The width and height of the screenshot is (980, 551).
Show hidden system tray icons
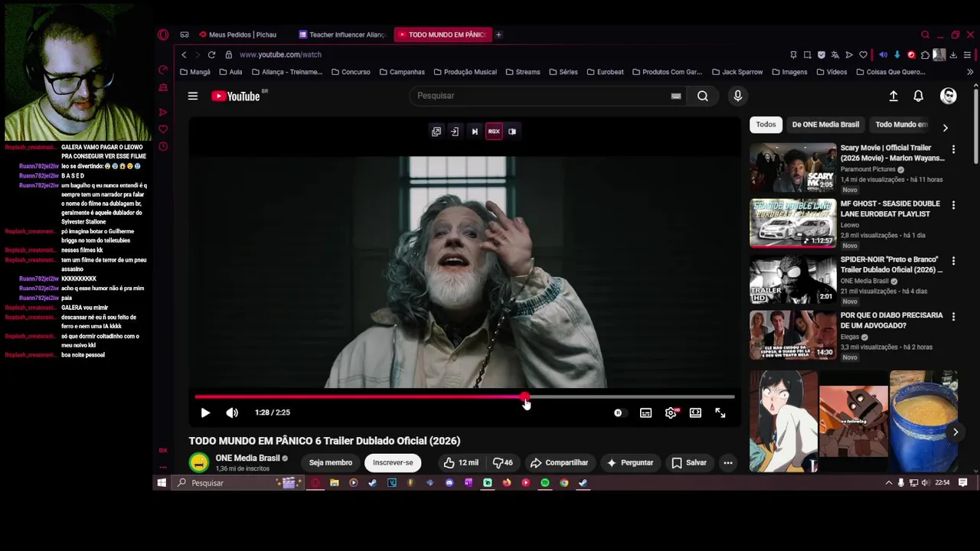point(889,483)
